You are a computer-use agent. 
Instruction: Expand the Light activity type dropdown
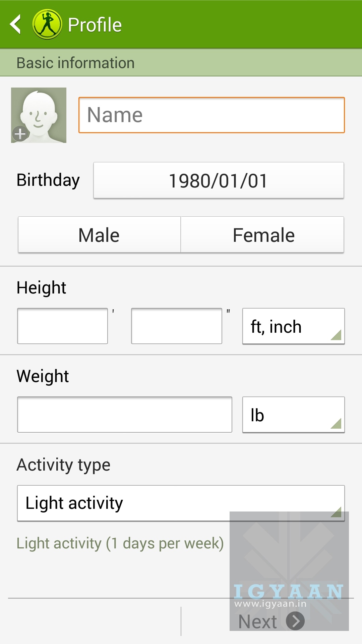click(x=180, y=503)
